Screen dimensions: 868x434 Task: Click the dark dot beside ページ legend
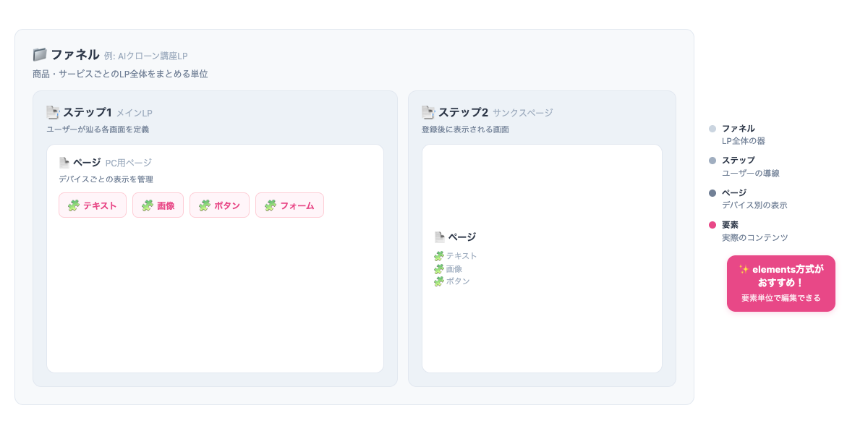(712, 192)
